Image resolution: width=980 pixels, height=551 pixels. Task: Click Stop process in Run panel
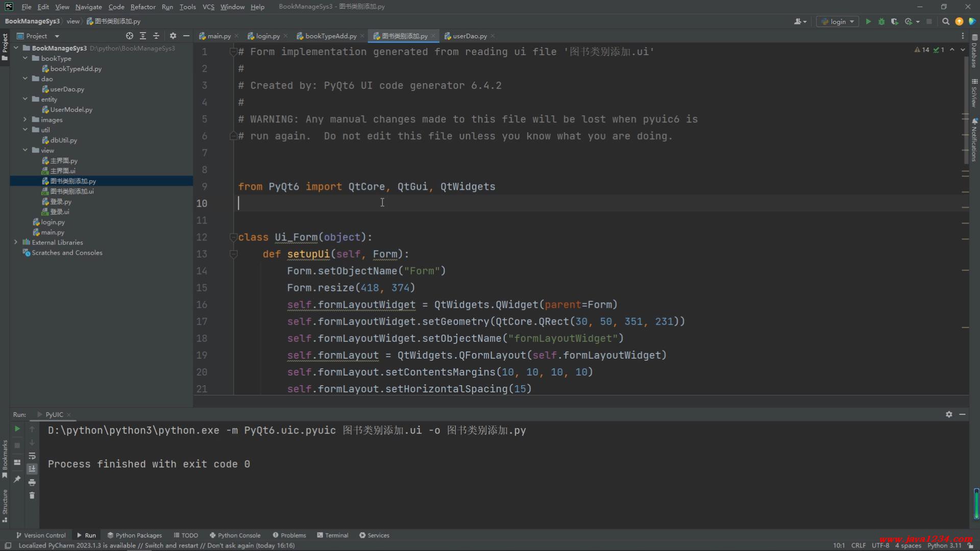pyautogui.click(x=17, y=445)
